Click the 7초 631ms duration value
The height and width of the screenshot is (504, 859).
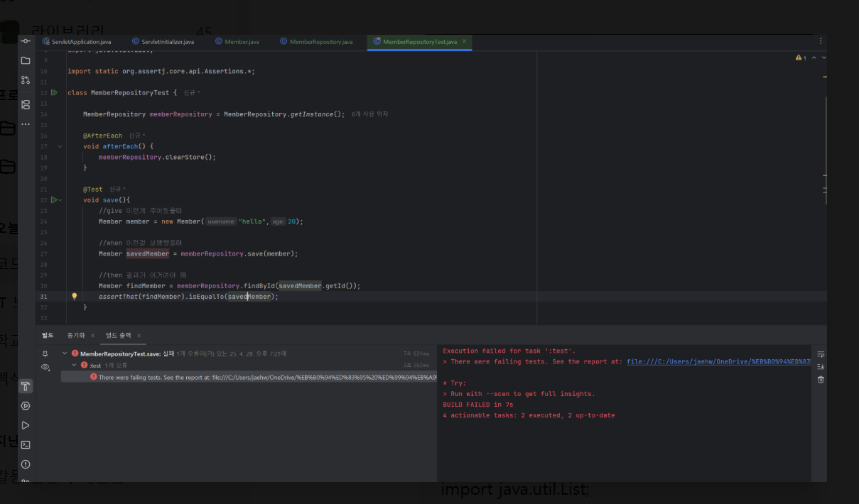(x=416, y=354)
